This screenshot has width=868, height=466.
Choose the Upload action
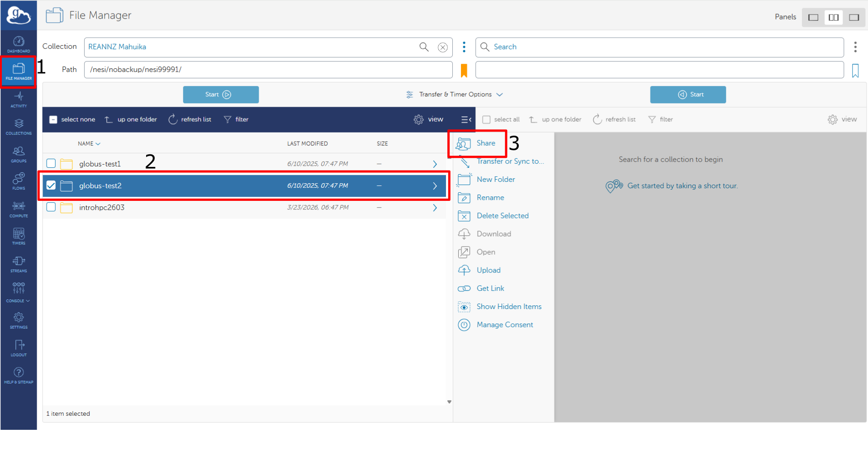tap(479, 270)
